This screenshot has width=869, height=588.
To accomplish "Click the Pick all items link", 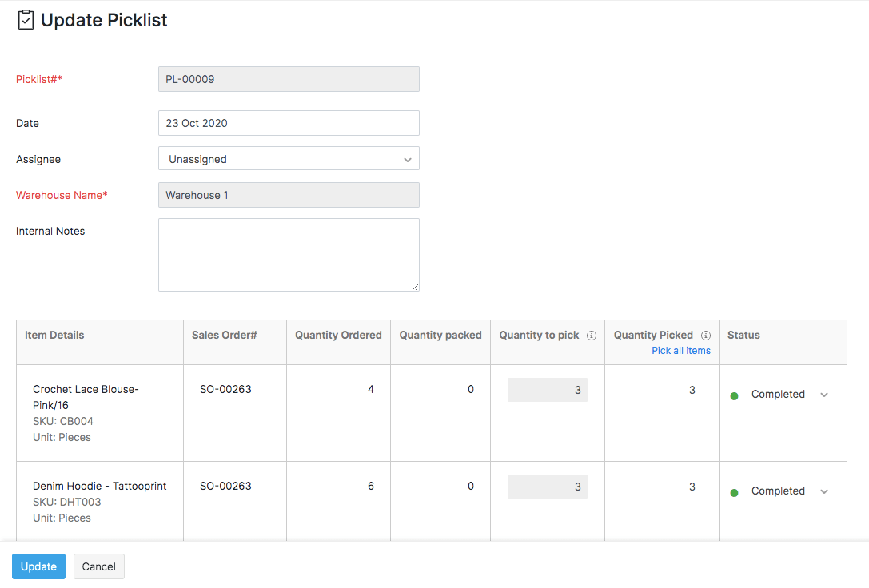I will (x=680, y=351).
